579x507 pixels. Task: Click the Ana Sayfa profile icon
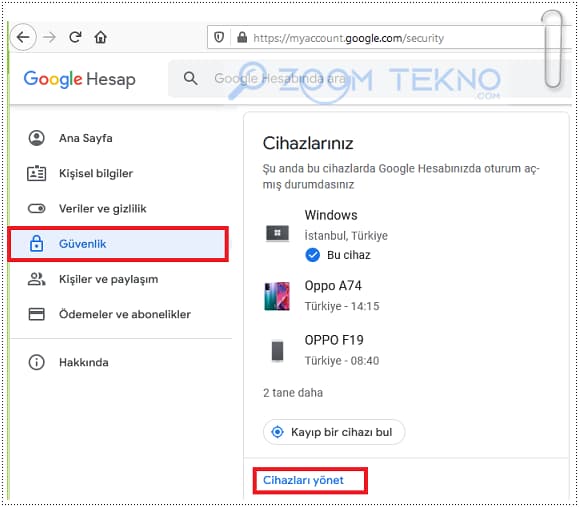37,138
